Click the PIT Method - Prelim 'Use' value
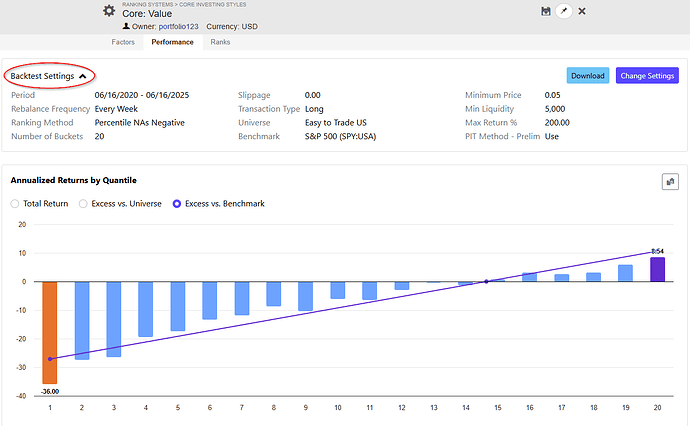This screenshot has height=426, width=690. pos(551,136)
